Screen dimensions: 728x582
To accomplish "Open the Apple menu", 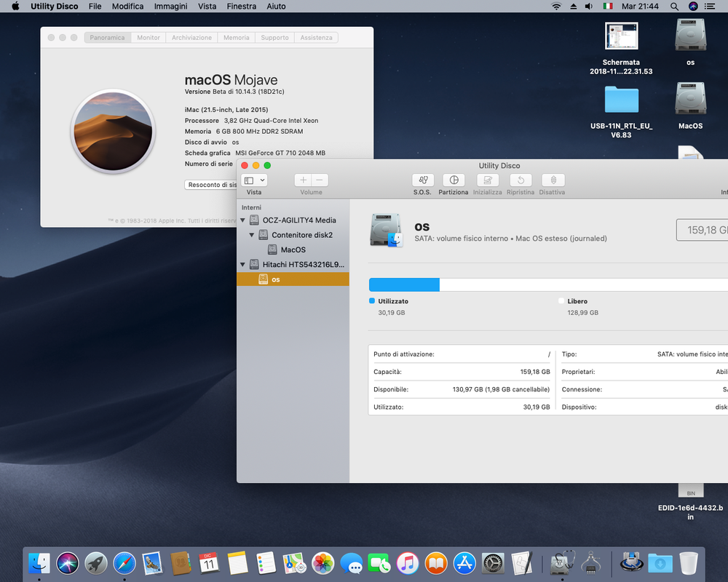I will [x=15, y=6].
